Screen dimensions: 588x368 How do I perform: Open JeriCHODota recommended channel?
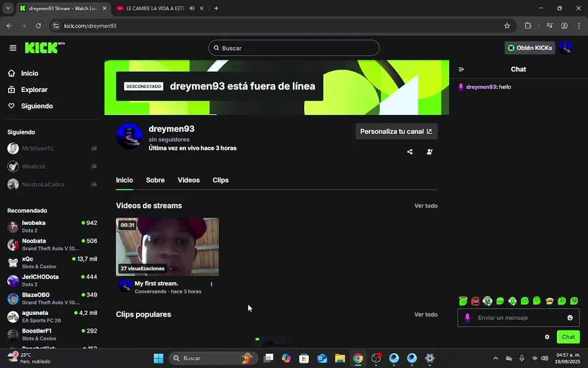pyautogui.click(x=52, y=281)
